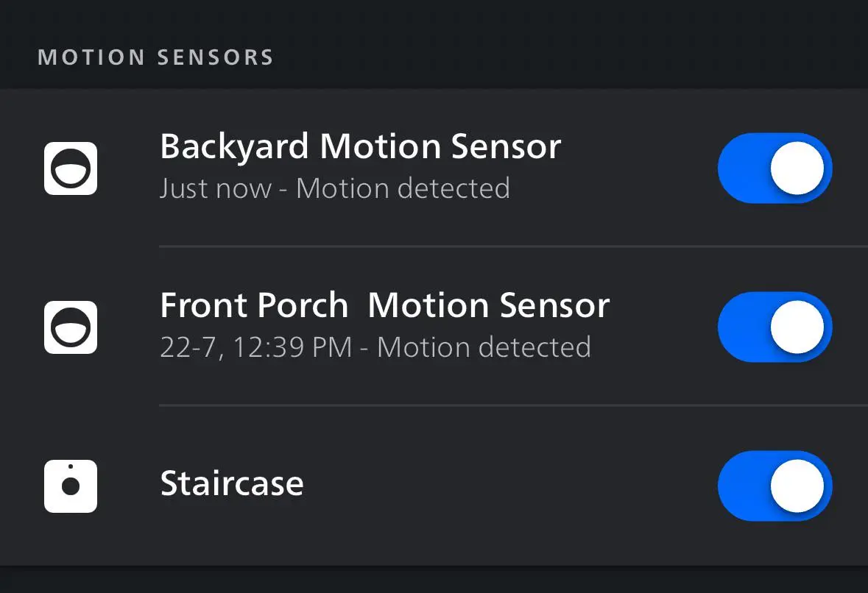The height and width of the screenshot is (593, 868).
Task: Turn off the Front Porch Motion Sensor
Action: 775,327
